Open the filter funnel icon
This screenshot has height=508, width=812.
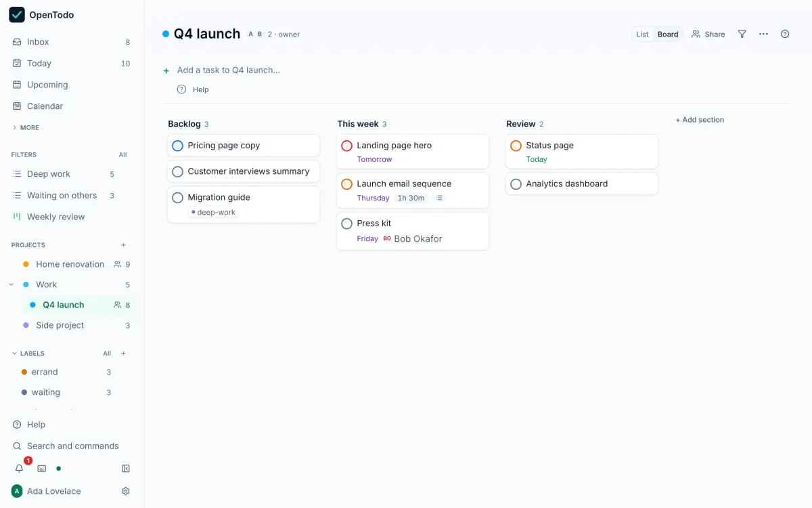pyautogui.click(x=742, y=35)
